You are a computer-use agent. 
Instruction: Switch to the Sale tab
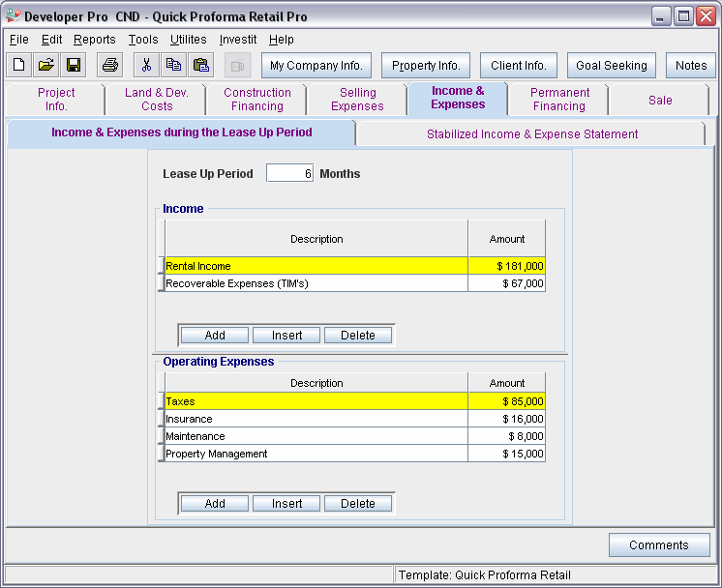[660, 100]
